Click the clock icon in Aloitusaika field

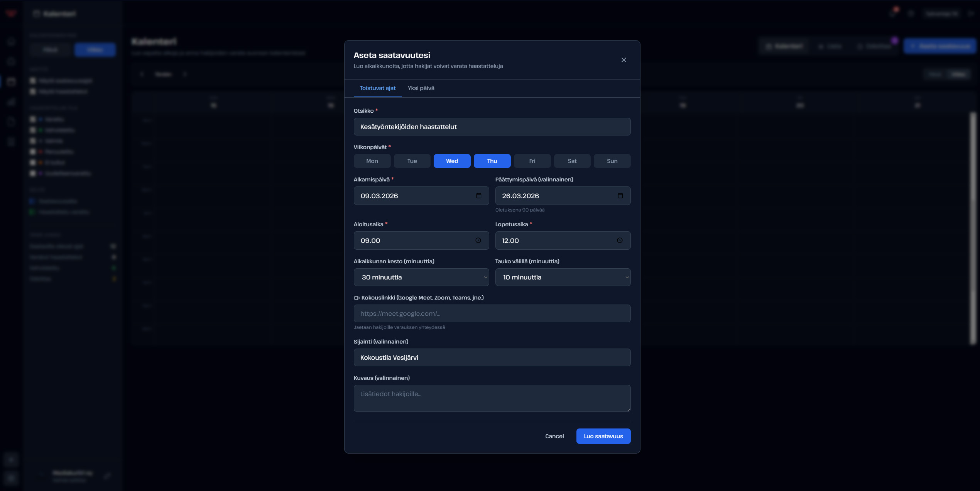tap(478, 240)
